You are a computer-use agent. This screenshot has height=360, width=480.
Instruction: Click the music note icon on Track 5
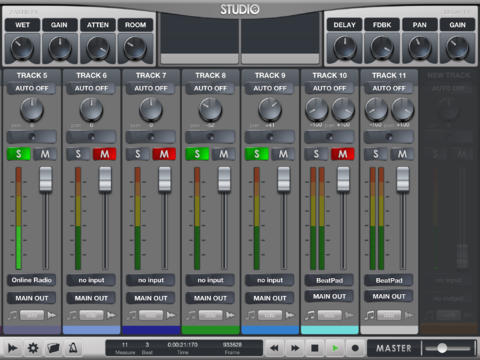tap(12, 315)
